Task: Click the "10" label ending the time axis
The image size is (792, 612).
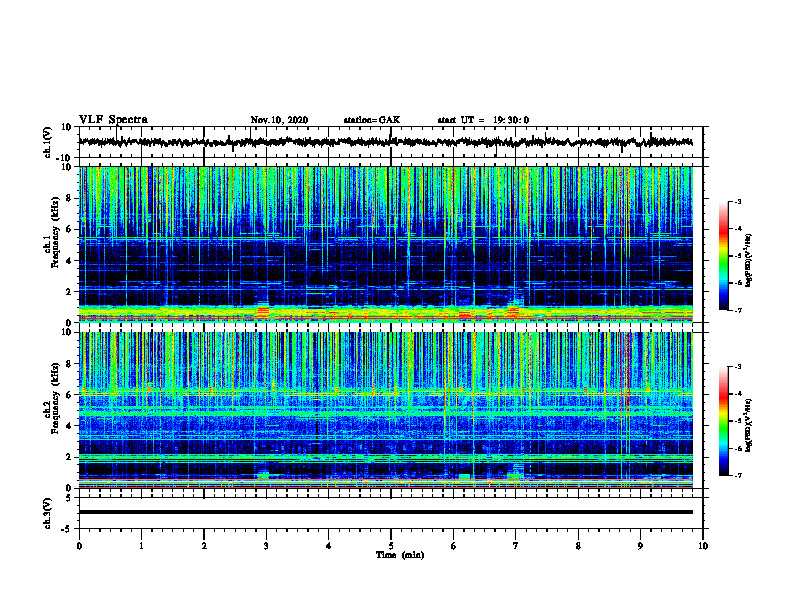Action: click(703, 546)
